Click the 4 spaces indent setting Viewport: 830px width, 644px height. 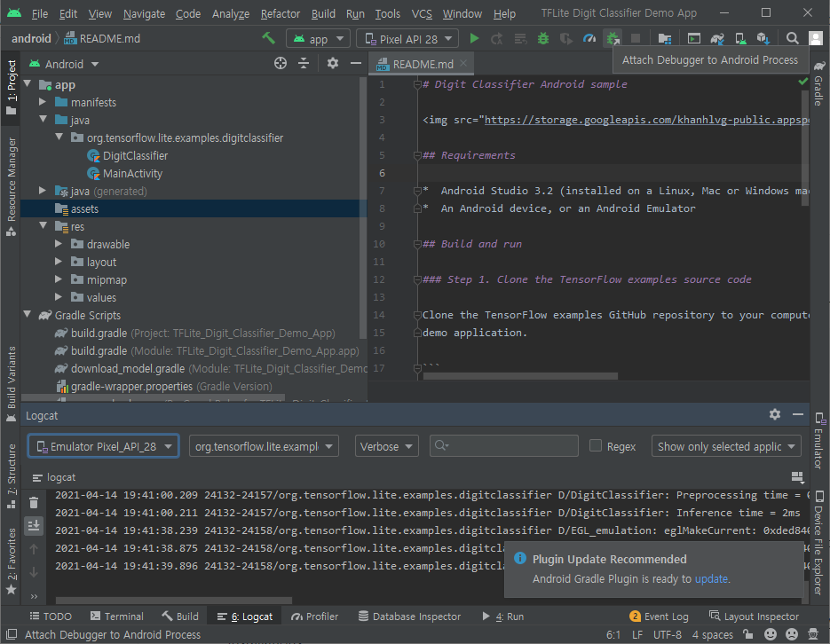[713, 634]
